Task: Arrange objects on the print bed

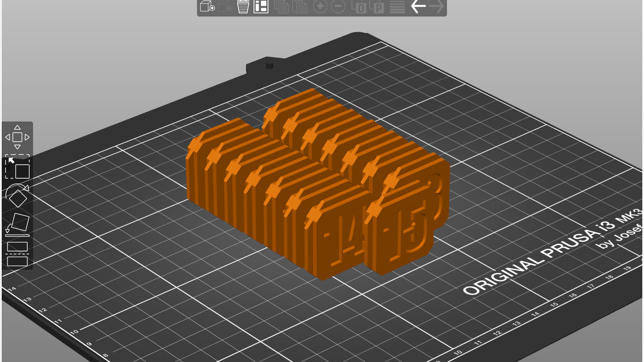Action: tap(261, 7)
